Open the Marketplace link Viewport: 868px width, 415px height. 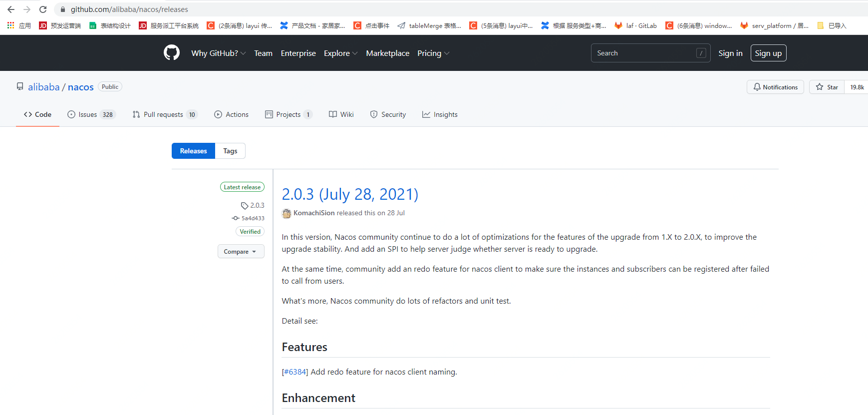[x=387, y=53]
